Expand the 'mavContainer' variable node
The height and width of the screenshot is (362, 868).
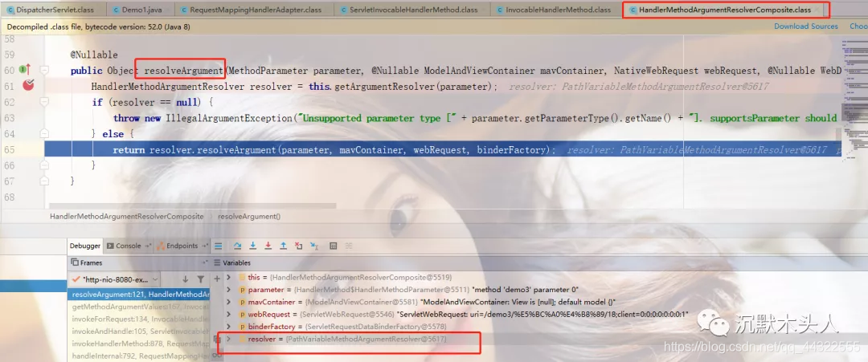point(229,303)
